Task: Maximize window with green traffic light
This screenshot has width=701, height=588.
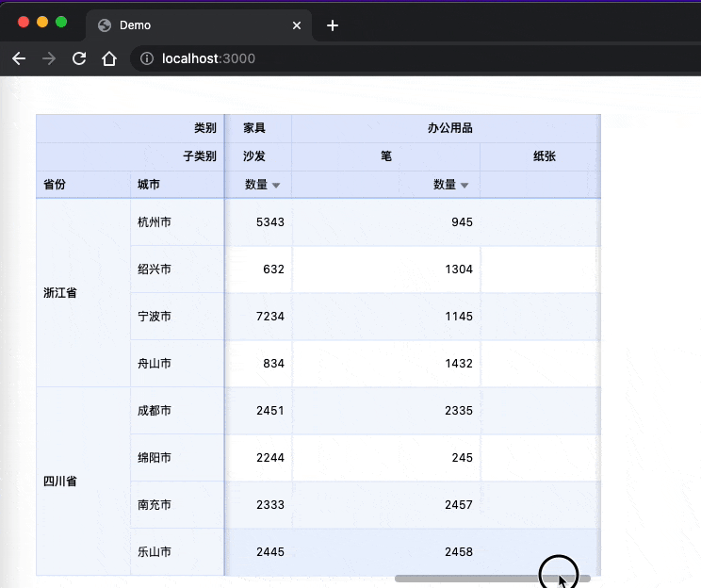Action: point(61,22)
